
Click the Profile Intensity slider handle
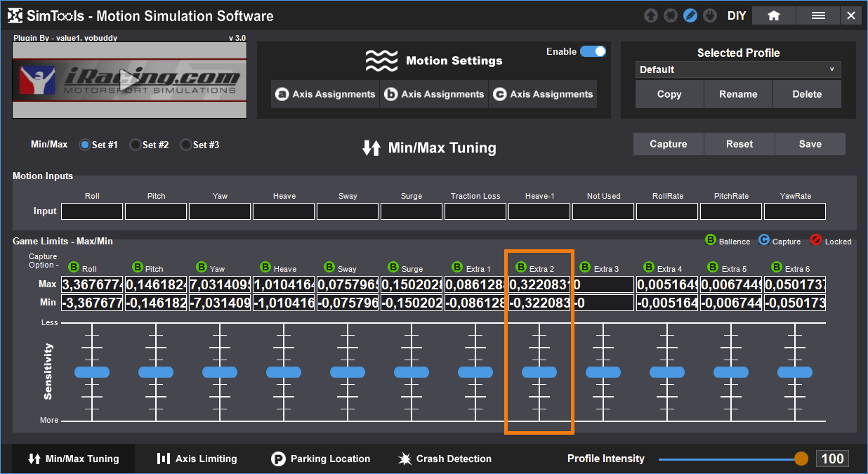click(801, 459)
